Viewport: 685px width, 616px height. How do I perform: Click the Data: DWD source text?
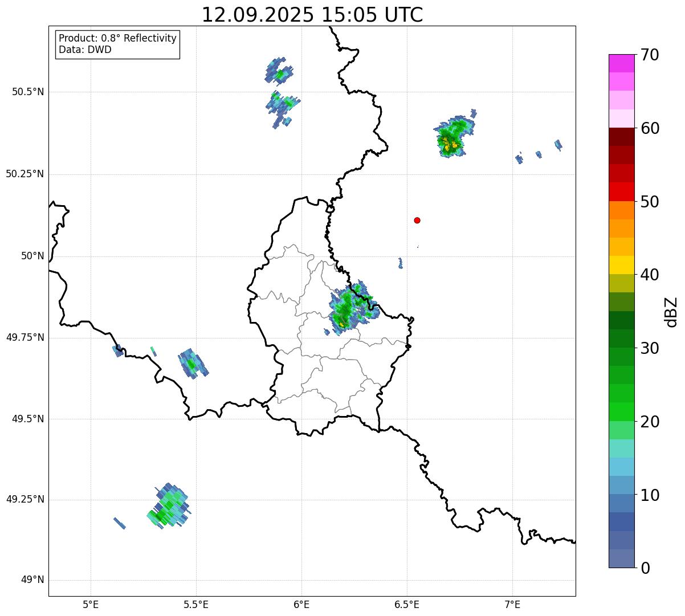tap(85, 50)
